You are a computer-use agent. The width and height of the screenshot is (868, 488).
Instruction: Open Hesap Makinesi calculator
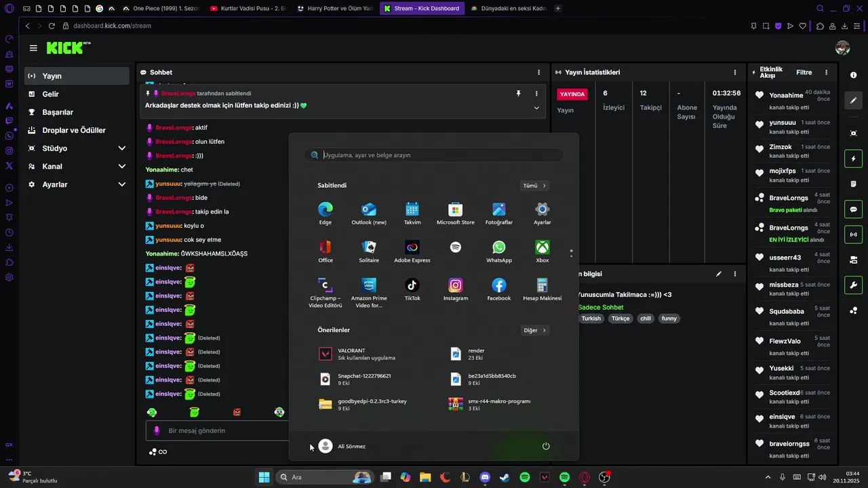(x=542, y=289)
